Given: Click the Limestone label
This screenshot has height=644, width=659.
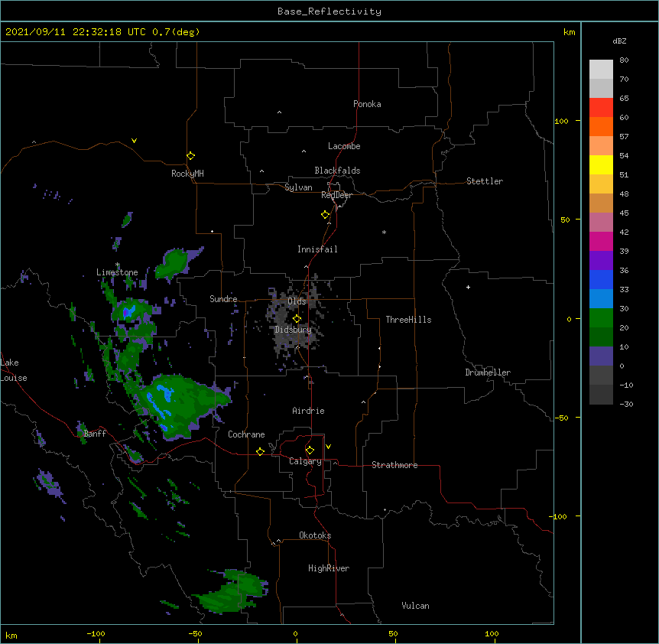Looking at the screenshot, I should (x=117, y=272).
